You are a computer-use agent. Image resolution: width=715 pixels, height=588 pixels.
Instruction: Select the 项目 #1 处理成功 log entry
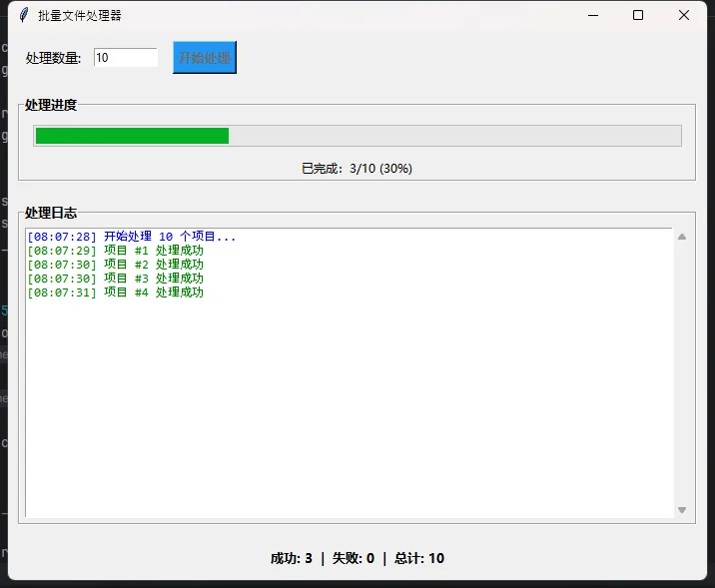pyautogui.click(x=115, y=251)
